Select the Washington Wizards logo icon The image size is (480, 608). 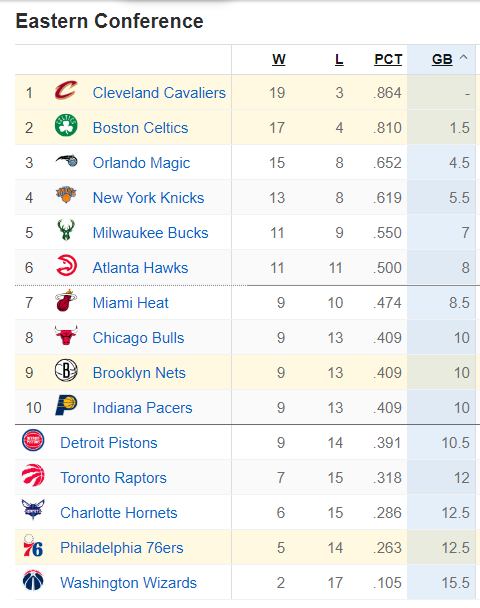click(33, 580)
